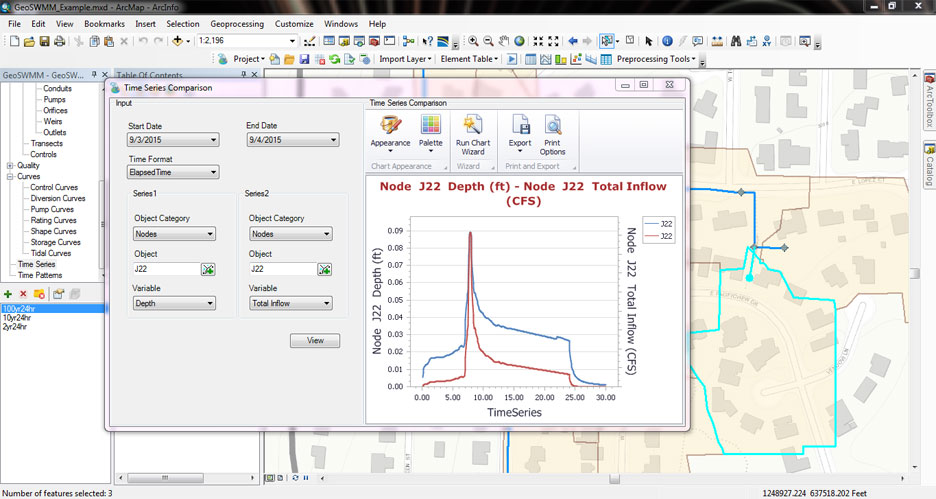Select the 10yr24hr time series entry

(17, 318)
